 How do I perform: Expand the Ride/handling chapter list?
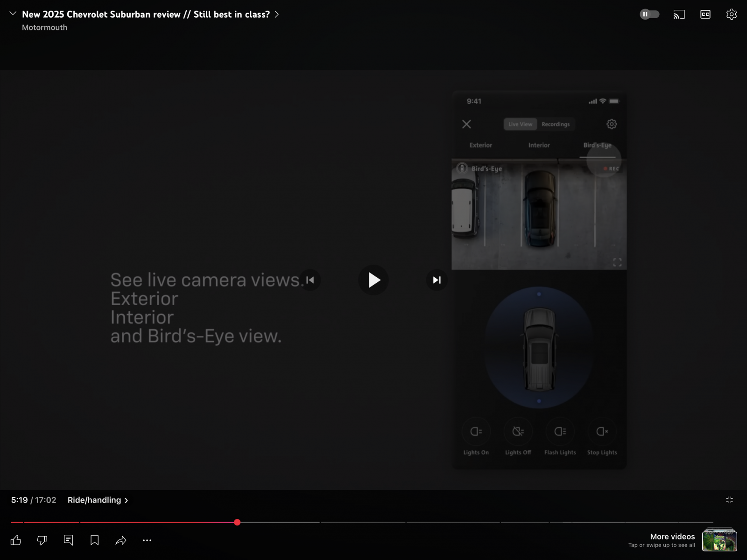(98, 500)
